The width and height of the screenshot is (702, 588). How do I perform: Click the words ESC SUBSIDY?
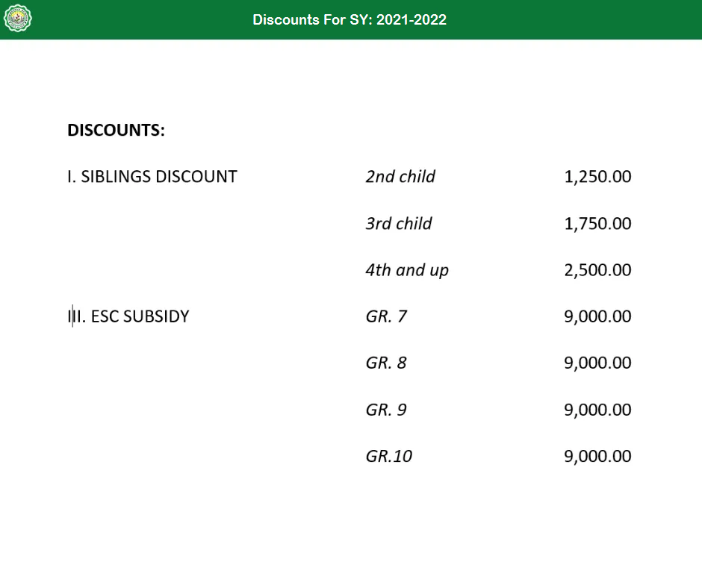coord(140,316)
